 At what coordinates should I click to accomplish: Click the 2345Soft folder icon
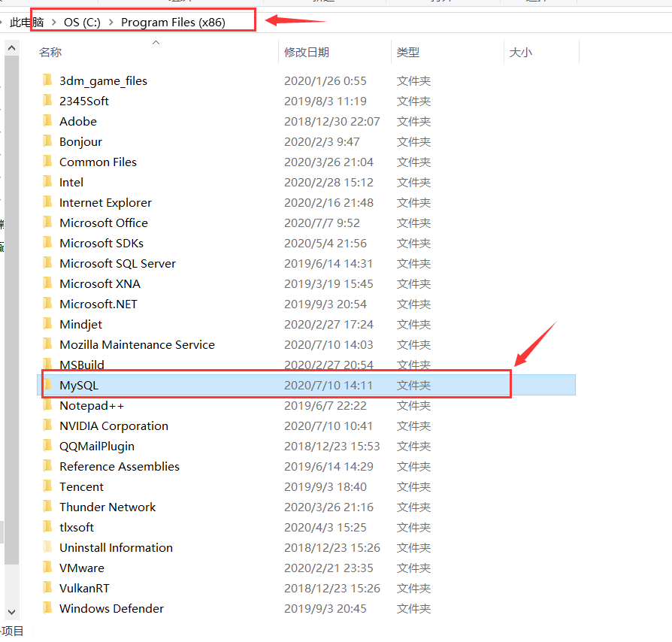(47, 100)
